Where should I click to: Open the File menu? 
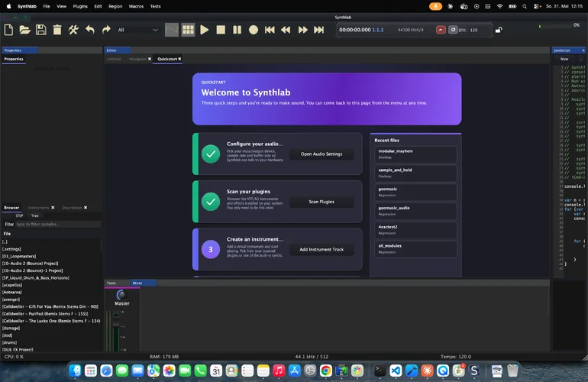pyautogui.click(x=47, y=6)
